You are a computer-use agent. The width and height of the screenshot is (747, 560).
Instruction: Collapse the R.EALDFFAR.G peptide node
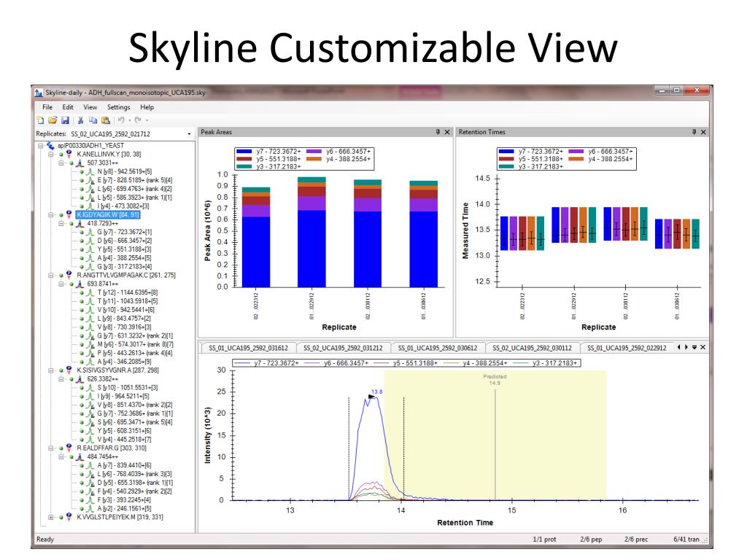coord(50,448)
